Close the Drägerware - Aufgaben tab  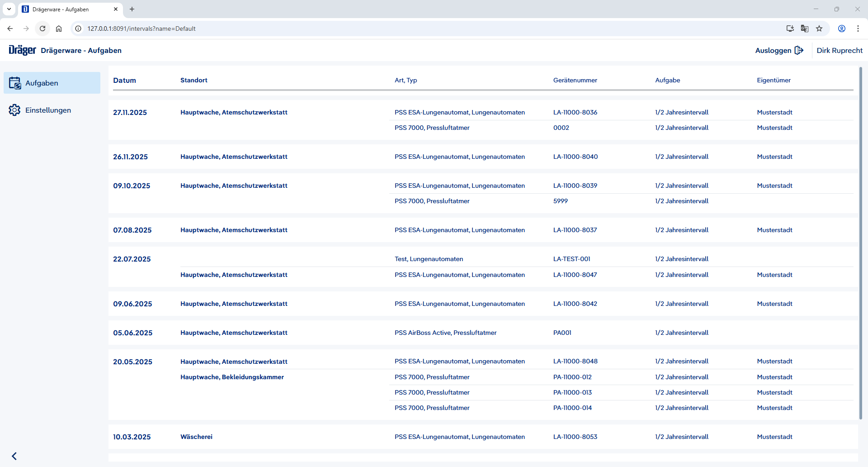[x=116, y=9]
